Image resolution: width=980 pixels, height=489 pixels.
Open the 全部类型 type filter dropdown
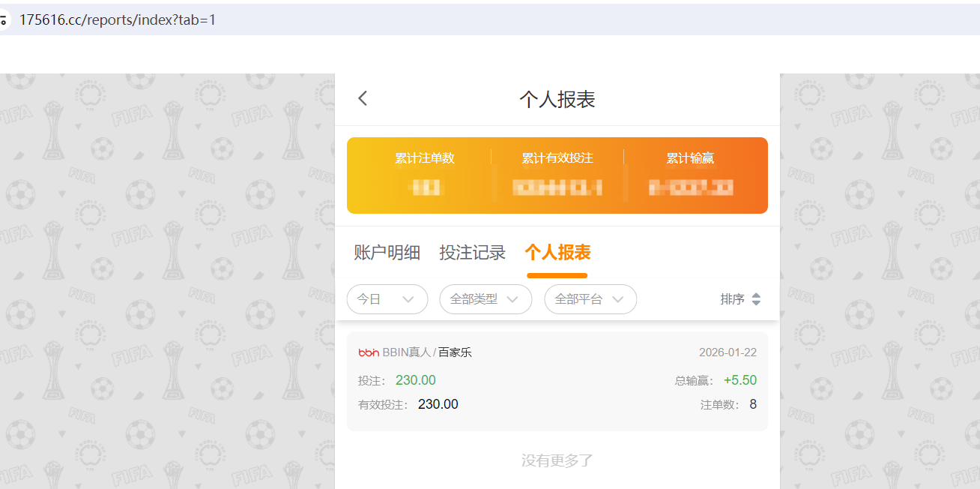pyautogui.click(x=486, y=298)
